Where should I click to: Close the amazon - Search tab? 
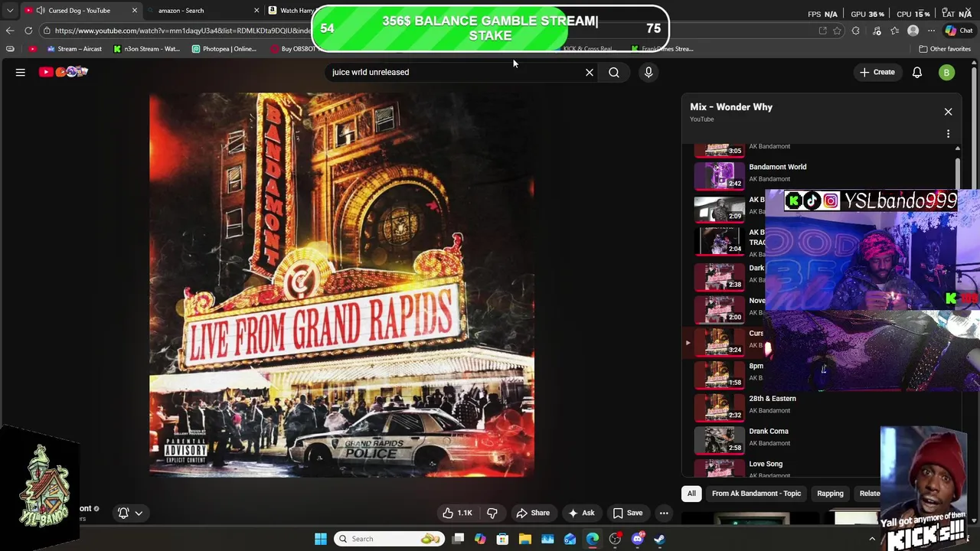pyautogui.click(x=256, y=11)
